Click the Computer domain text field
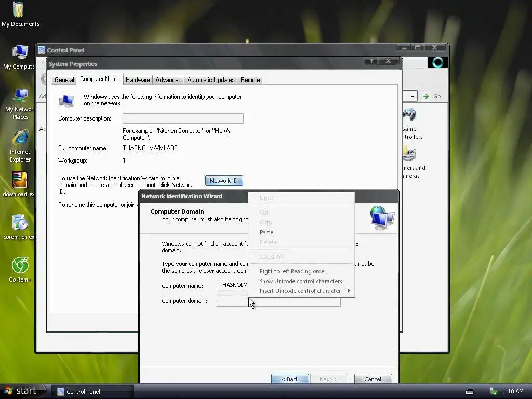The height and width of the screenshot is (399, 532). [278, 301]
